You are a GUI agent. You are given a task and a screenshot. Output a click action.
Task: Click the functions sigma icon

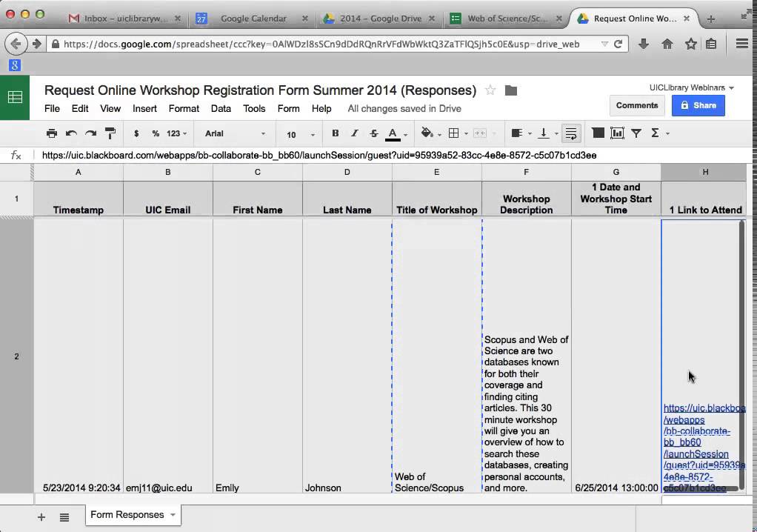655,133
